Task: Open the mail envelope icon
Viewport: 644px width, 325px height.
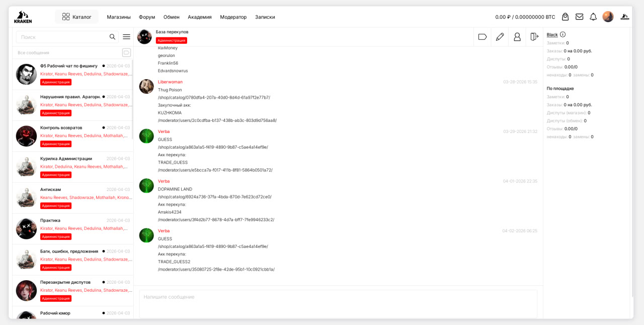Action: (579, 17)
